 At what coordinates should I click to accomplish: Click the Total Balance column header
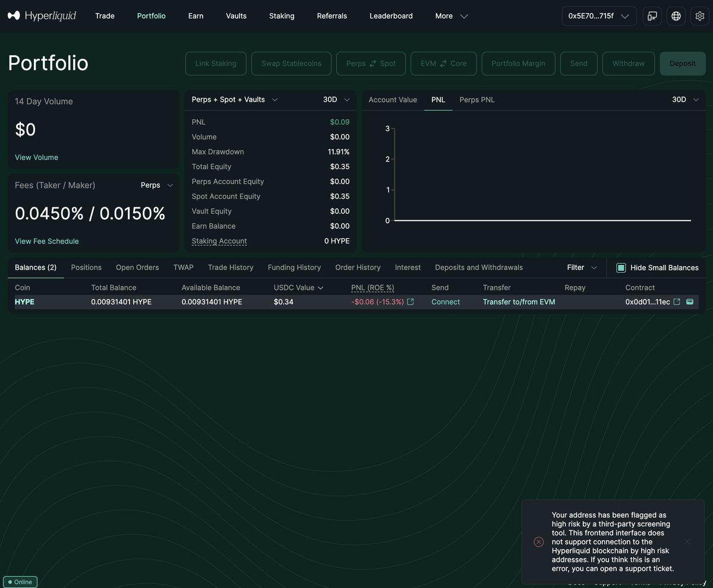click(113, 287)
